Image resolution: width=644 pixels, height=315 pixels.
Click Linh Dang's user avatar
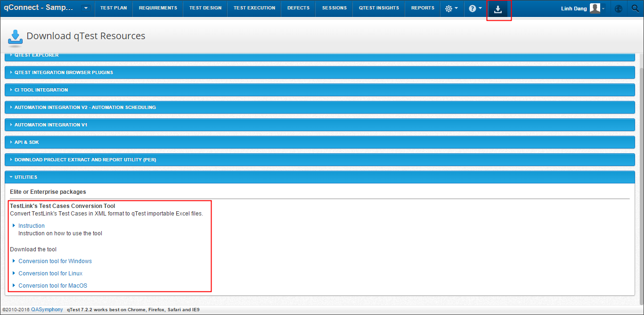coord(595,8)
